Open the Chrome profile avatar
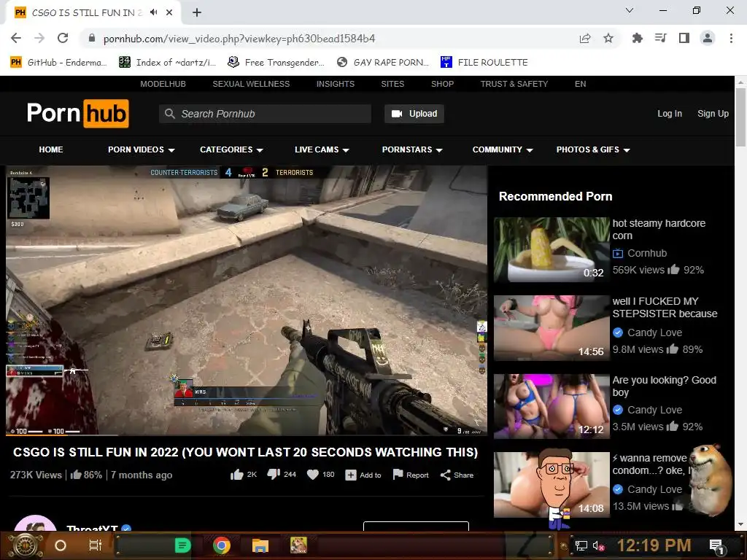The image size is (747, 560). click(x=708, y=38)
